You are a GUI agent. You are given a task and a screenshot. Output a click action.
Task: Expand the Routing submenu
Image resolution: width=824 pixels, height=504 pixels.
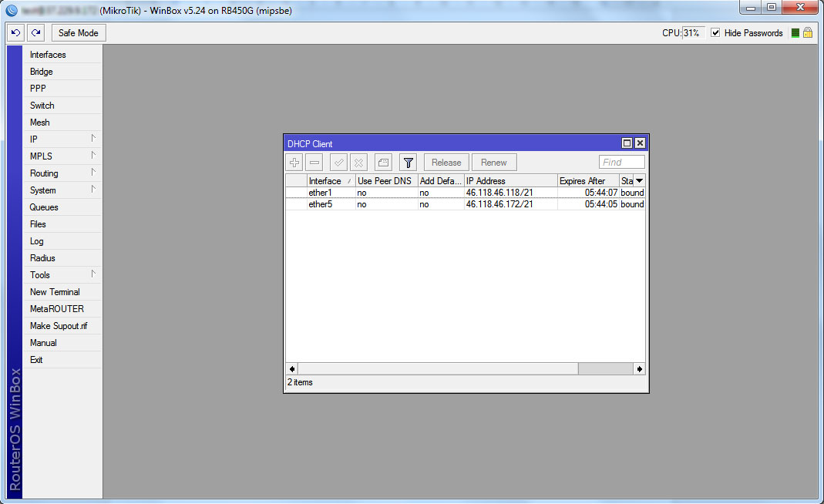point(62,173)
